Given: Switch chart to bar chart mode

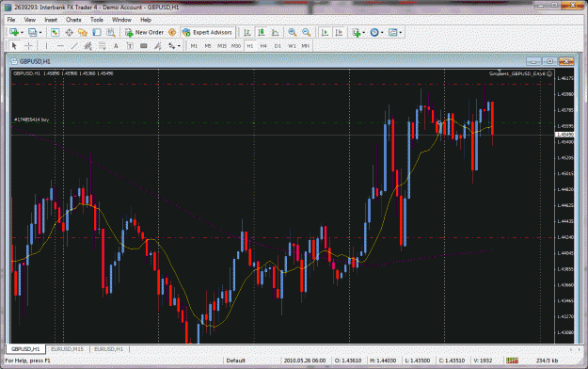Looking at the screenshot, I should (247, 33).
